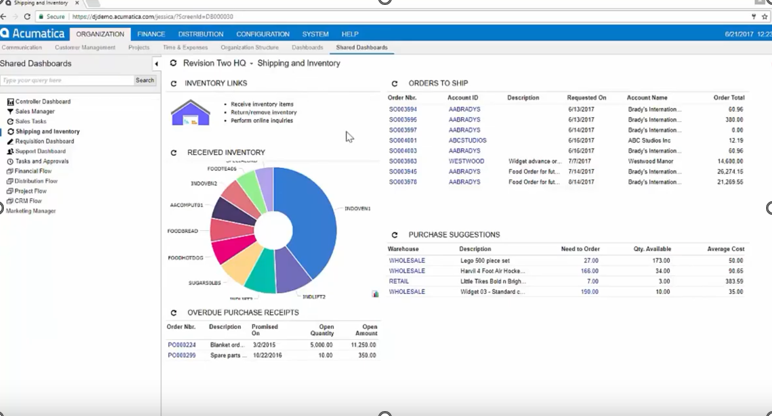
Task: Click the Support Dashboard people icon
Action: [x=10, y=151]
